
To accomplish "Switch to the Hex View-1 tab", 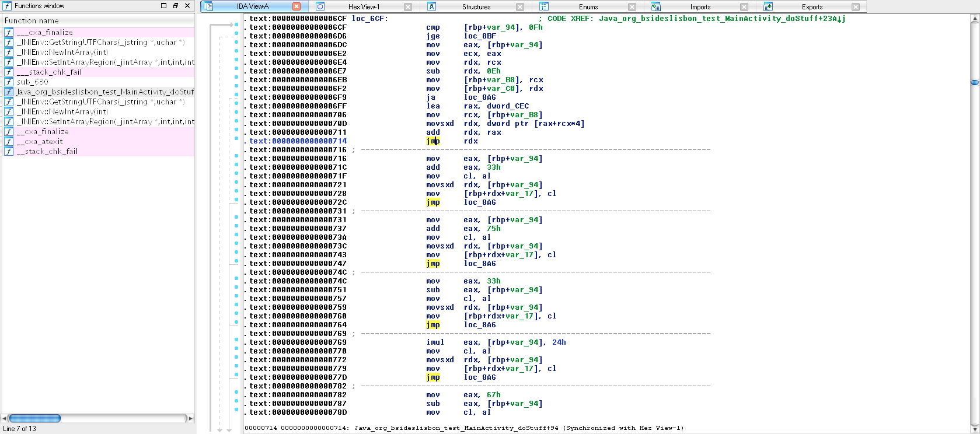I will click(364, 7).
